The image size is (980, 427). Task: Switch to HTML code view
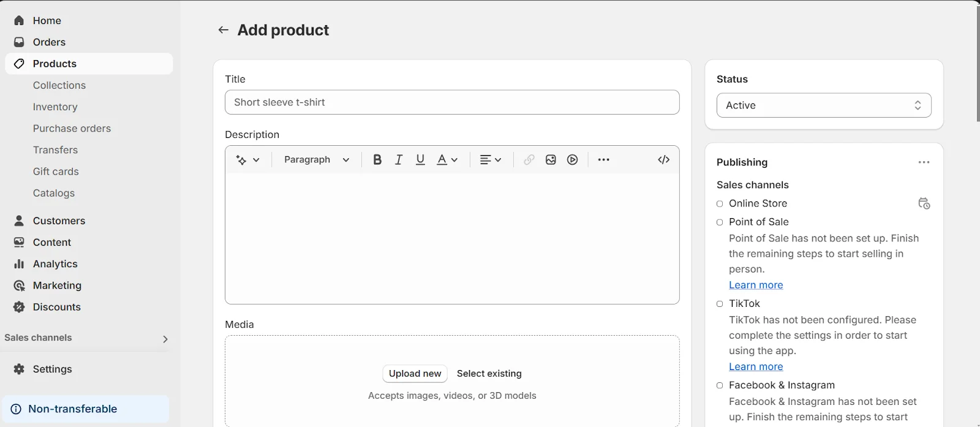point(663,160)
